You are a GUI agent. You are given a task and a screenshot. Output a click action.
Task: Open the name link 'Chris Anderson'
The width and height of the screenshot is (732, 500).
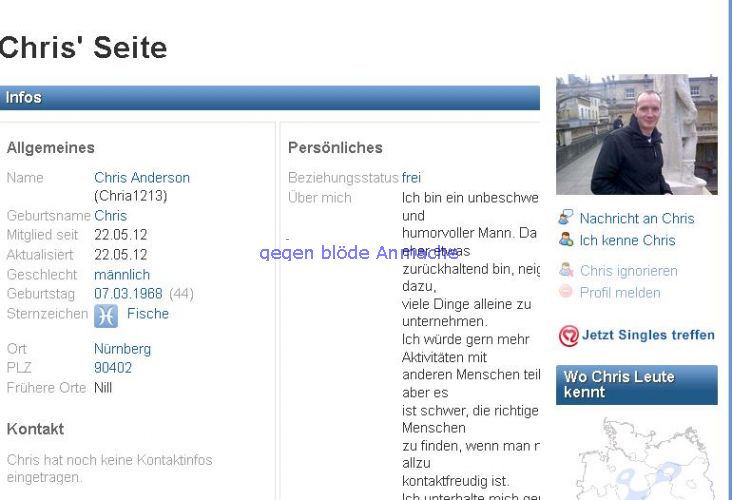tap(142, 178)
